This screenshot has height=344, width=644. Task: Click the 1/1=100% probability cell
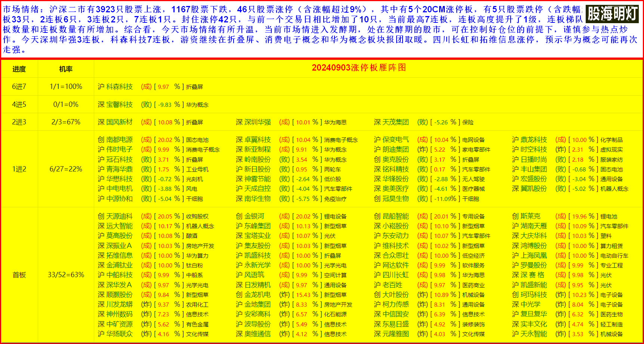click(66, 87)
